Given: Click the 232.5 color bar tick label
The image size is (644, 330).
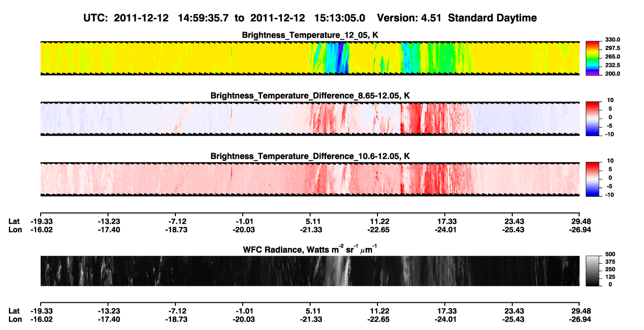Looking at the screenshot, I should pos(612,65).
